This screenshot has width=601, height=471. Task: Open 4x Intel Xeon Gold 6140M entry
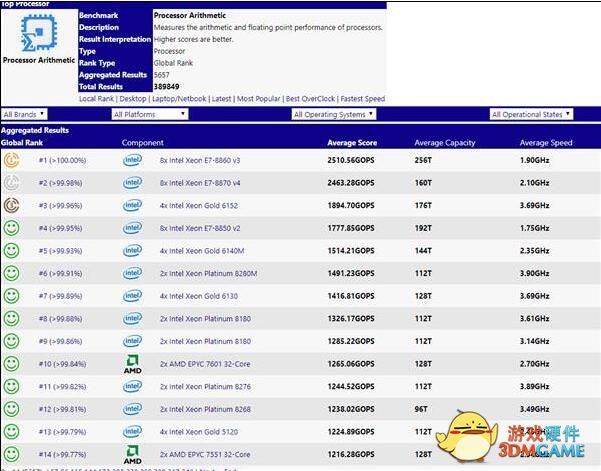coord(202,251)
